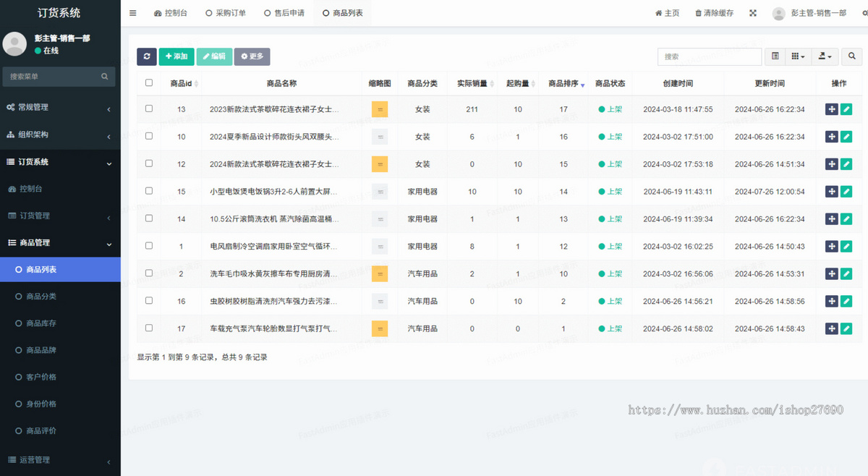This screenshot has width=868, height=476.
Task: Click the edit pencil for product id 13
Action: [846, 109]
